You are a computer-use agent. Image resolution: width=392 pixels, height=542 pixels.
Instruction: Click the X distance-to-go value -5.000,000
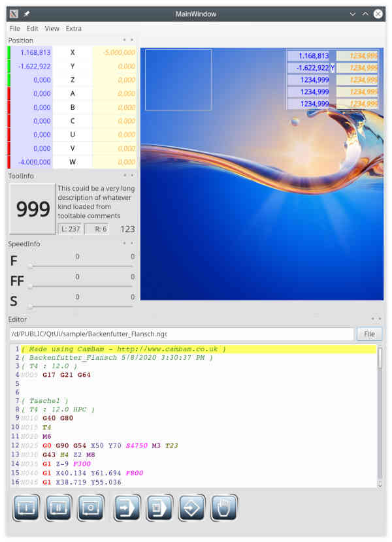[x=114, y=52]
